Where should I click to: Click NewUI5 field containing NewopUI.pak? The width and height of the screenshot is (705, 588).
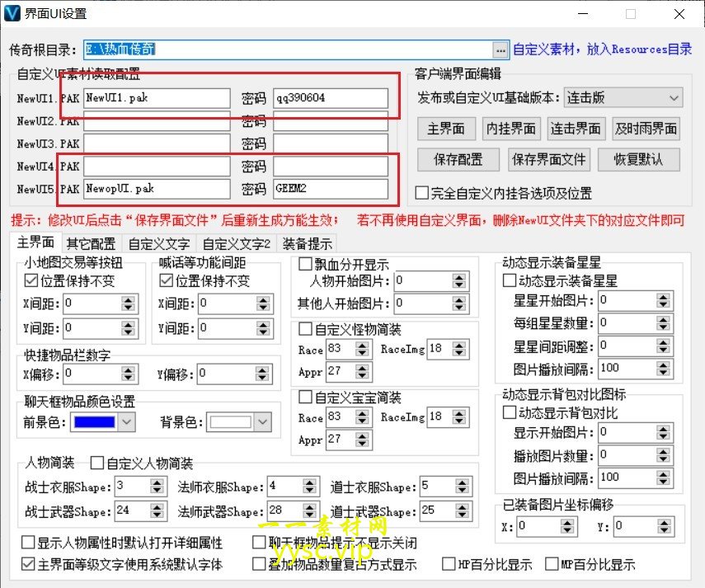(157, 189)
